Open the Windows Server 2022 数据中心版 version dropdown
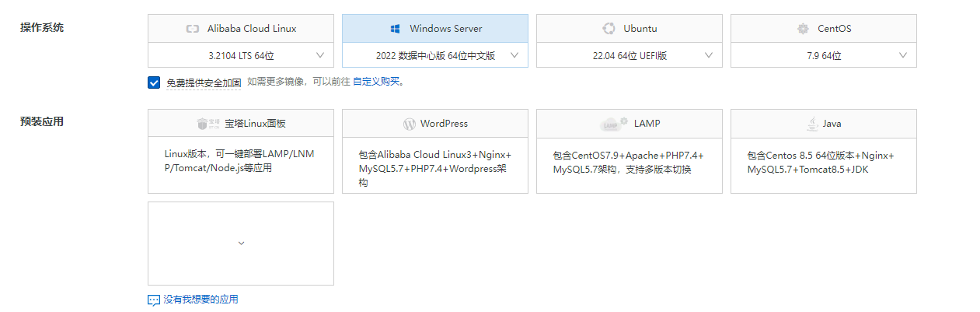Image resolution: width=980 pixels, height=312 pixels. pos(435,55)
